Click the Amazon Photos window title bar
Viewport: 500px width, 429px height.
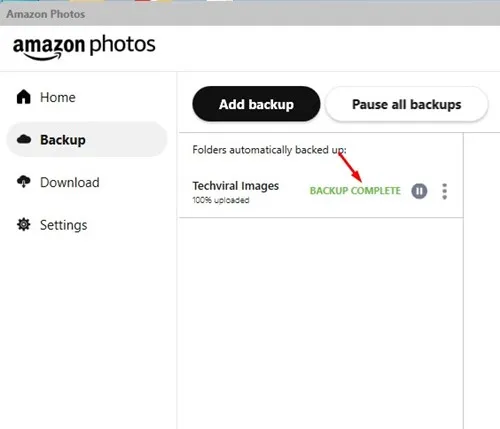(x=250, y=14)
